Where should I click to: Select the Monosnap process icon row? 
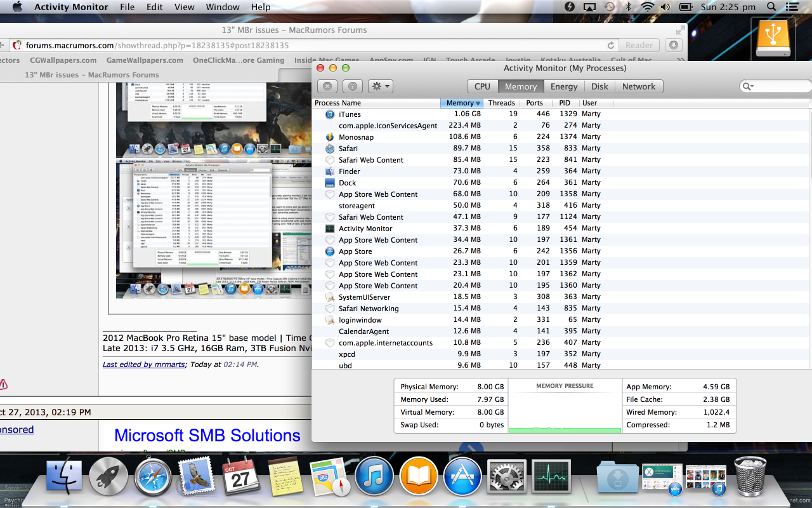click(330, 137)
